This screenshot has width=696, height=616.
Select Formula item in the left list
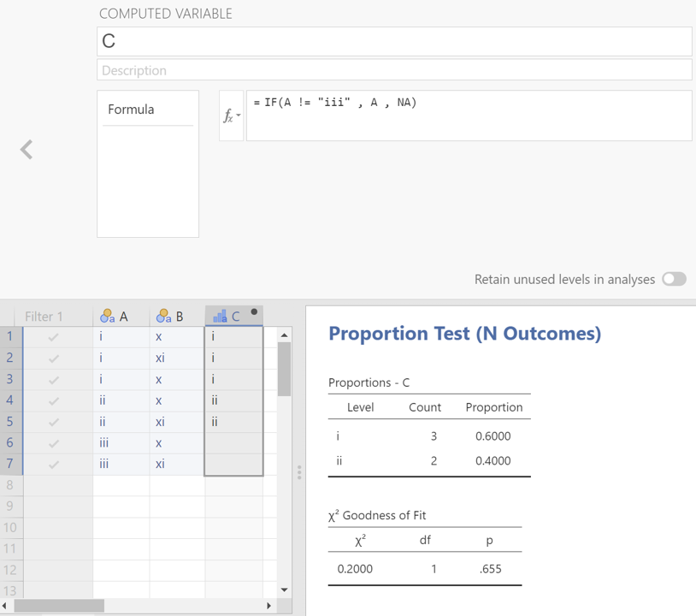[x=132, y=110]
